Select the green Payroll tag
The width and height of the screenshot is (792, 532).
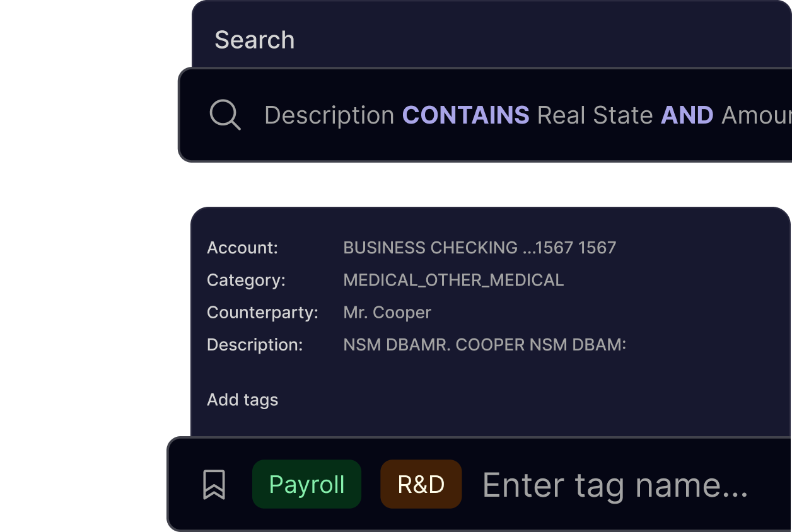click(306, 485)
